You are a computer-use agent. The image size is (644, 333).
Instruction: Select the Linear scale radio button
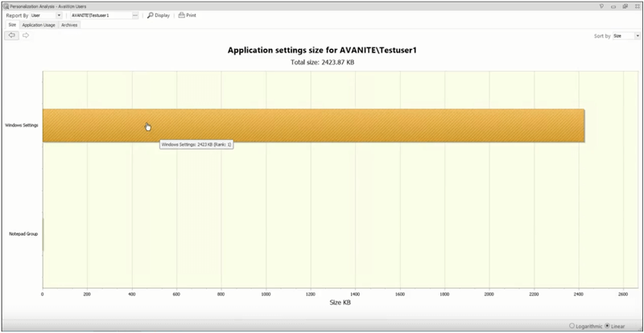click(x=608, y=326)
